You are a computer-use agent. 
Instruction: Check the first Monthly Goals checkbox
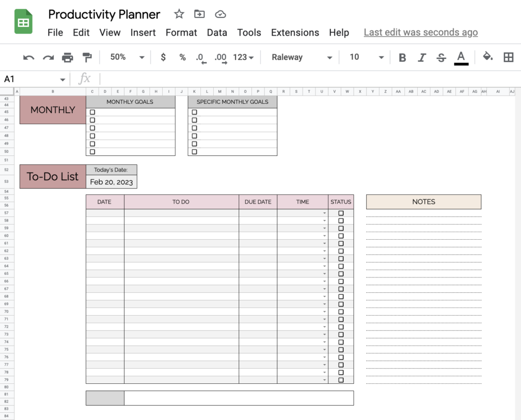point(92,112)
